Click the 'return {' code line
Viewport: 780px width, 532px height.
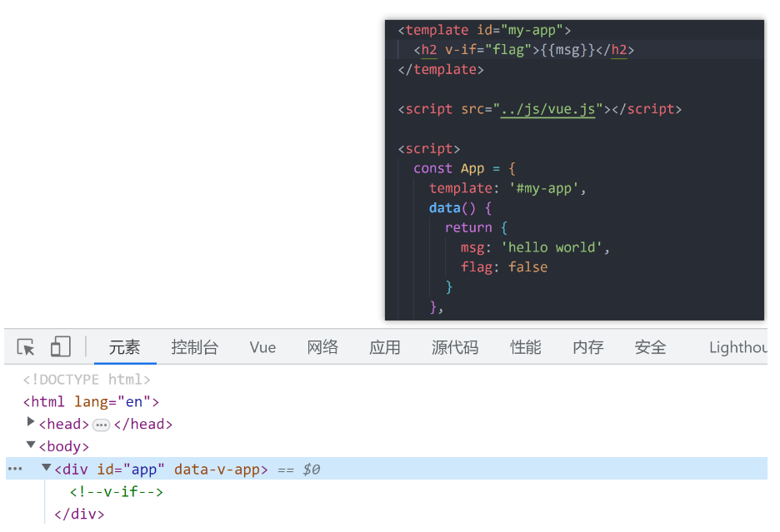pos(476,227)
